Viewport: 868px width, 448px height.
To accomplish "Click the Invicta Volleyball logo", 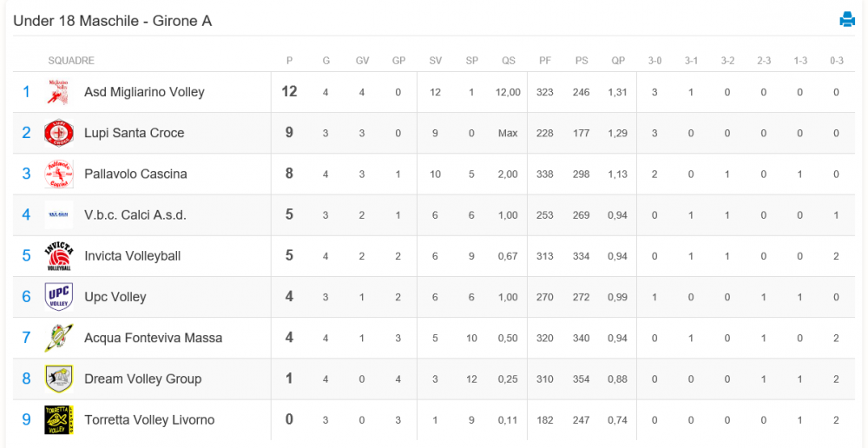I will pyautogui.click(x=58, y=256).
